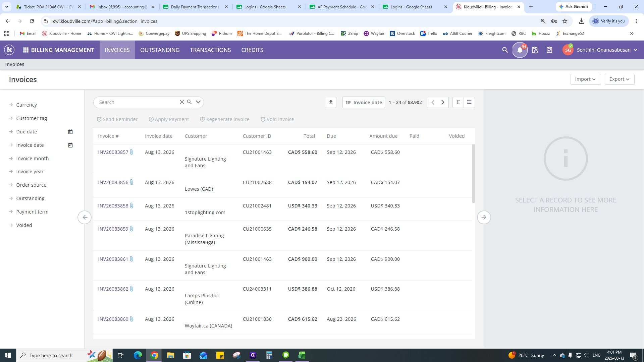Collapse the right details panel arrow
Screen dimensions: 644x362
(x=484, y=217)
